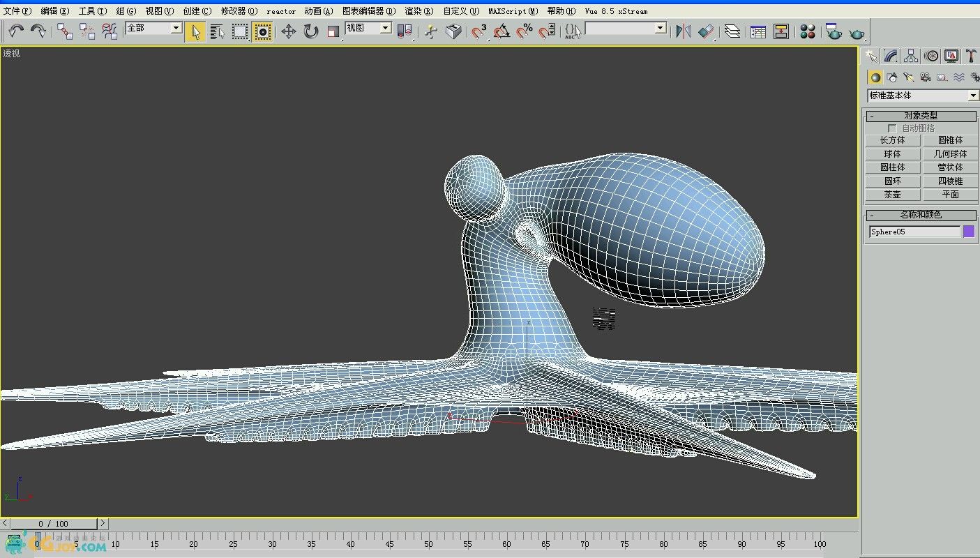Click the Undo arrow icon
Viewport: 980px width, 558px height.
coord(16,31)
